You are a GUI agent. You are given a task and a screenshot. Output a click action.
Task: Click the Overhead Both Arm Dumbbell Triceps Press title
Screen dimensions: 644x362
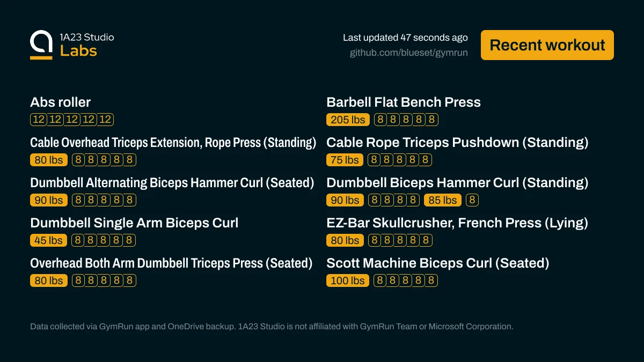[x=171, y=263]
